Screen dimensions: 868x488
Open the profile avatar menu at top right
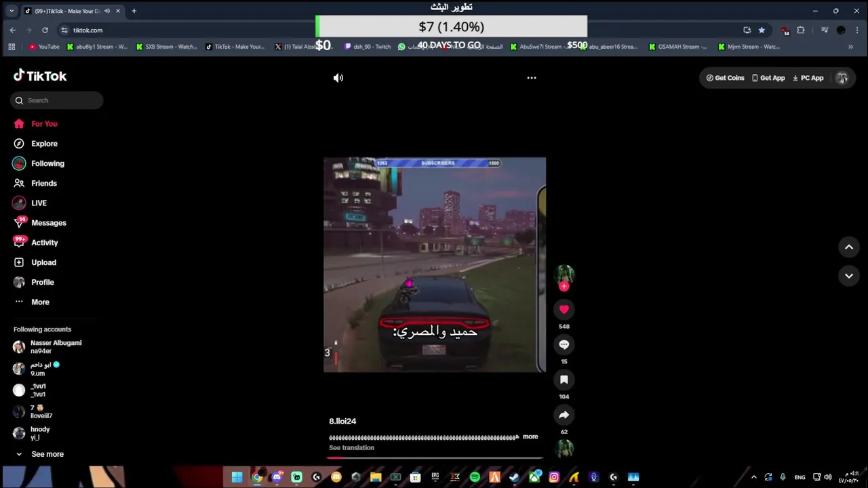842,78
